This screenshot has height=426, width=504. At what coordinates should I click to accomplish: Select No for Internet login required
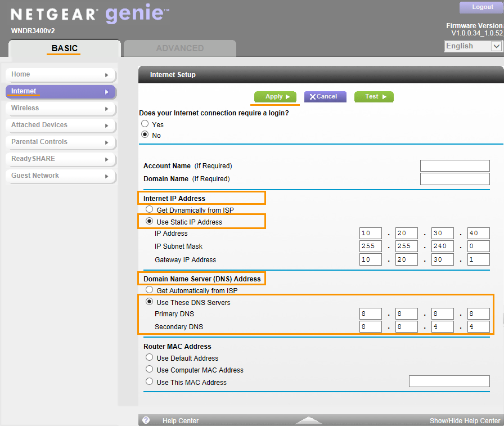145,134
